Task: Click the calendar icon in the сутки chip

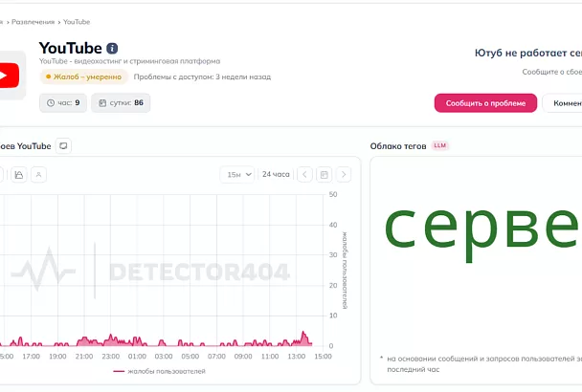Action: [102, 102]
